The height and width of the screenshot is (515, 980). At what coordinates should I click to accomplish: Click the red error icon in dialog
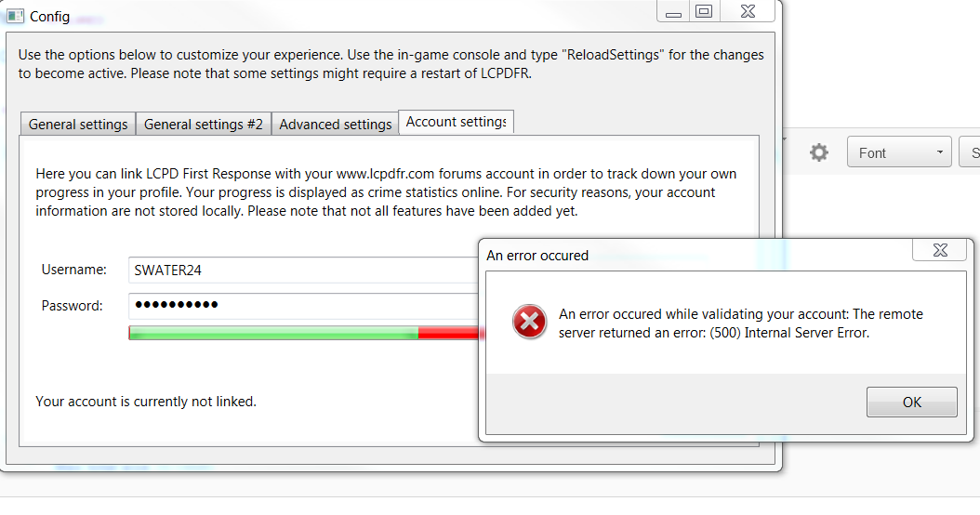(530, 323)
